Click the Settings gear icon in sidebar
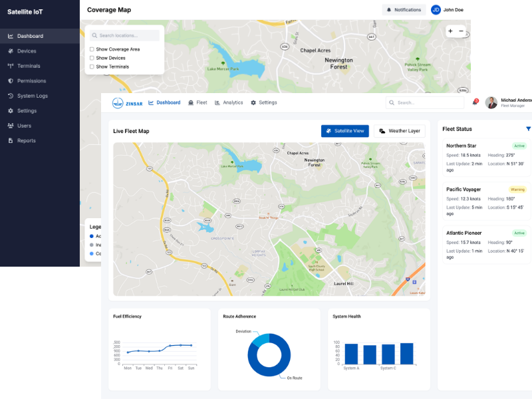This screenshot has height=399, width=532. 11,110
